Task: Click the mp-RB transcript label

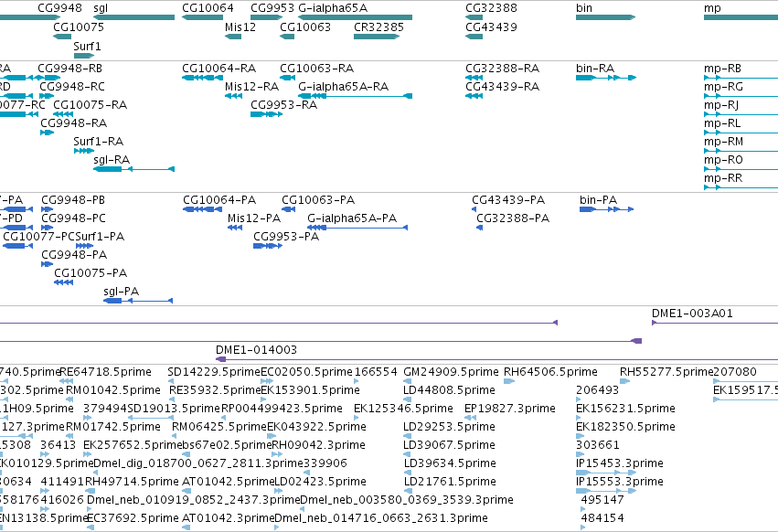Action: click(722, 68)
